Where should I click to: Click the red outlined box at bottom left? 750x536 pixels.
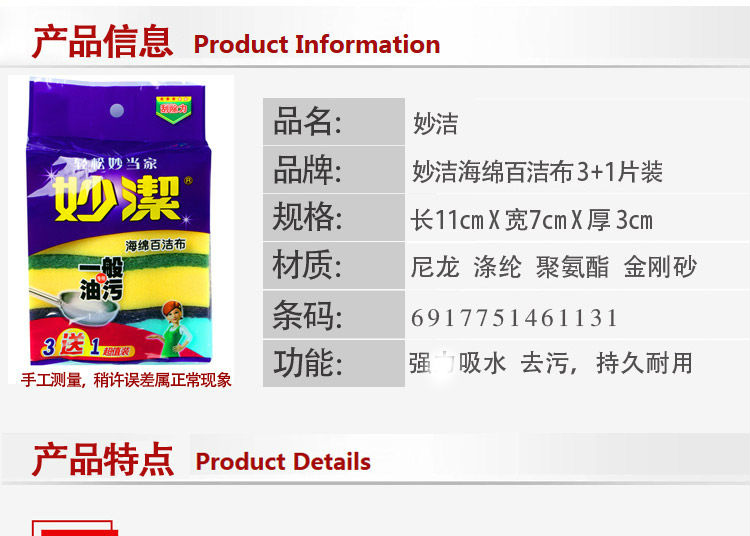click(x=75, y=528)
